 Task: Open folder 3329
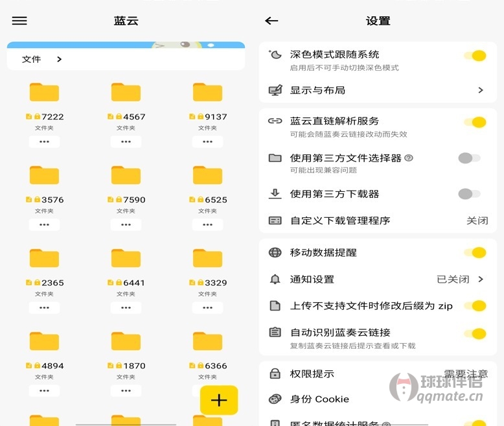point(207,259)
